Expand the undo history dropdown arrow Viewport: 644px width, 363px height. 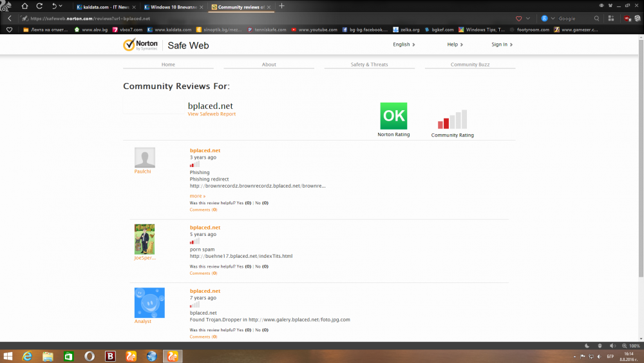(61, 6)
